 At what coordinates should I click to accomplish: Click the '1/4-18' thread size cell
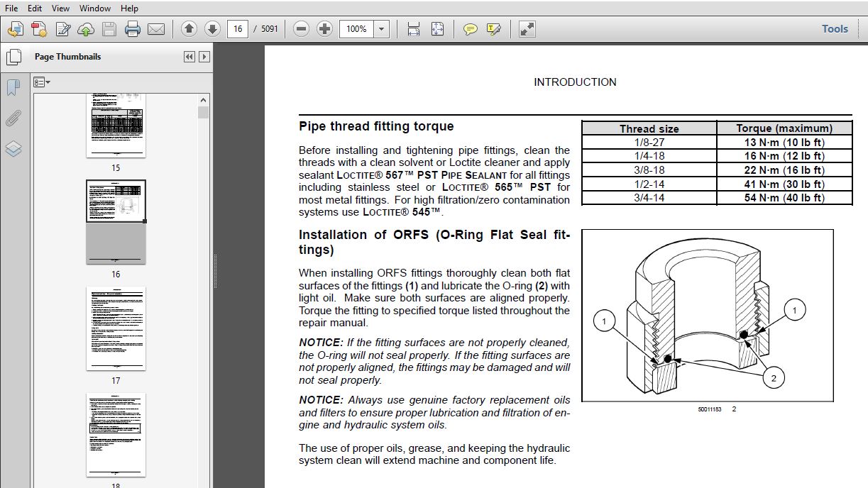coord(649,156)
